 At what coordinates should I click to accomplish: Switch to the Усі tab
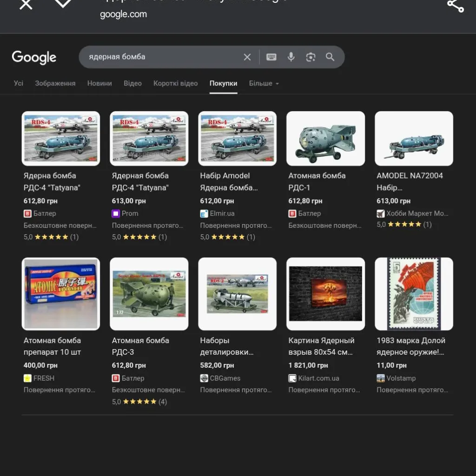click(x=19, y=83)
